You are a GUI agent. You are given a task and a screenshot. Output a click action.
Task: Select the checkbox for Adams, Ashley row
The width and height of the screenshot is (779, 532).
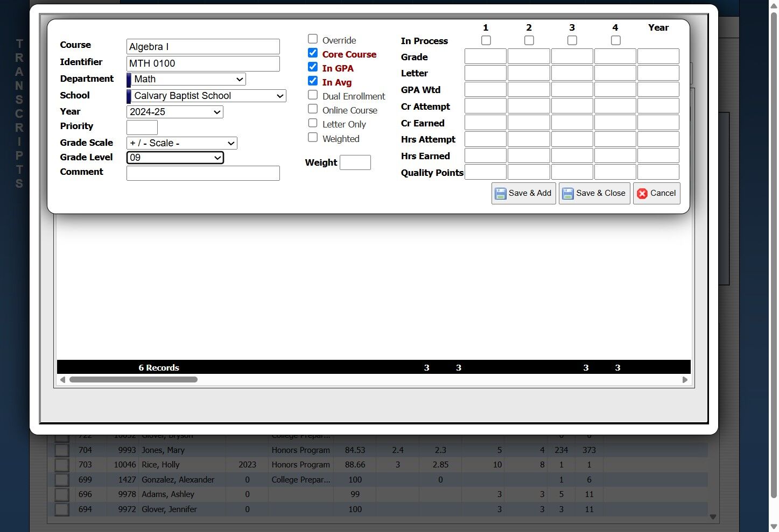coord(62,494)
